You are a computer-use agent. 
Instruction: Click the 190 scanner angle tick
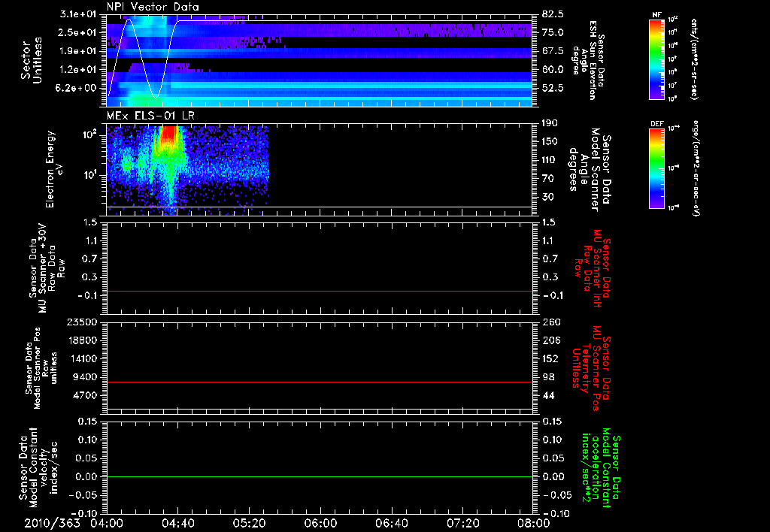550,123
